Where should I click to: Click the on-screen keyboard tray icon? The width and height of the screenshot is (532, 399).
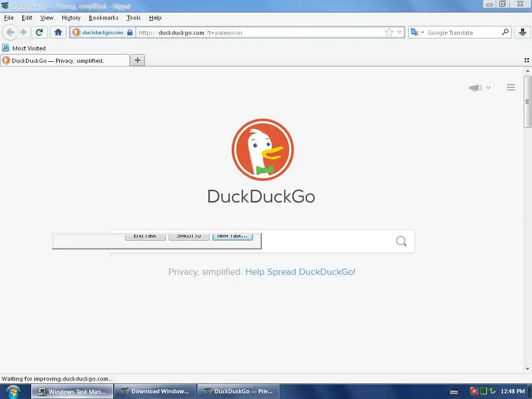(454, 392)
